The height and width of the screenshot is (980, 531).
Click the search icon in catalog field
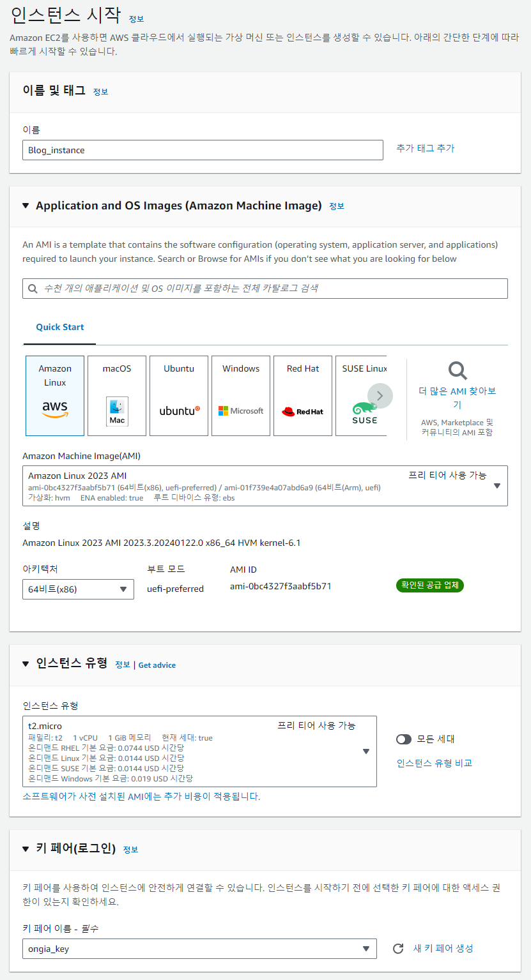33,289
